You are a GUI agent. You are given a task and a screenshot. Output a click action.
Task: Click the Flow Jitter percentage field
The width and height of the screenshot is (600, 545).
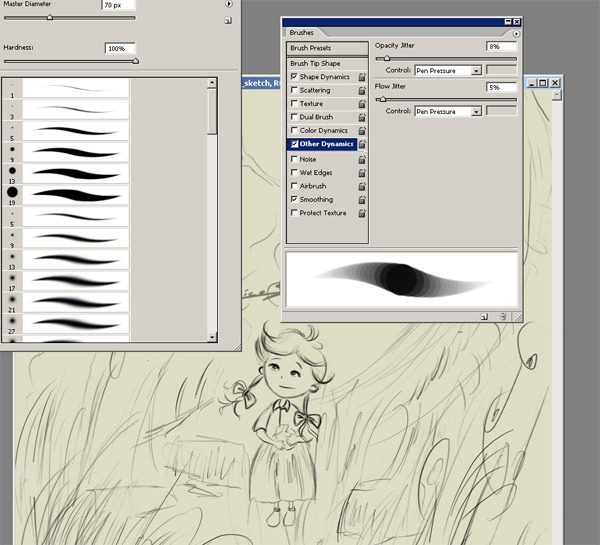coord(501,87)
